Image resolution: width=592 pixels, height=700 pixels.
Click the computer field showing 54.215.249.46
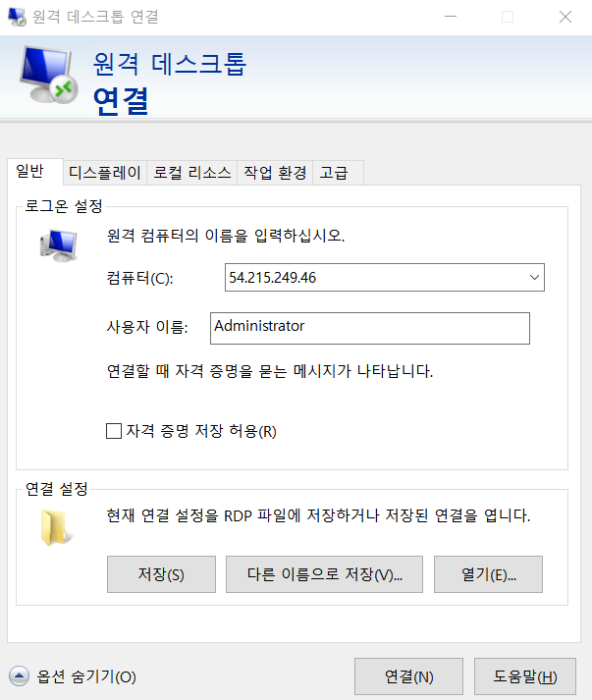pyautogui.click(x=385, y=277)
